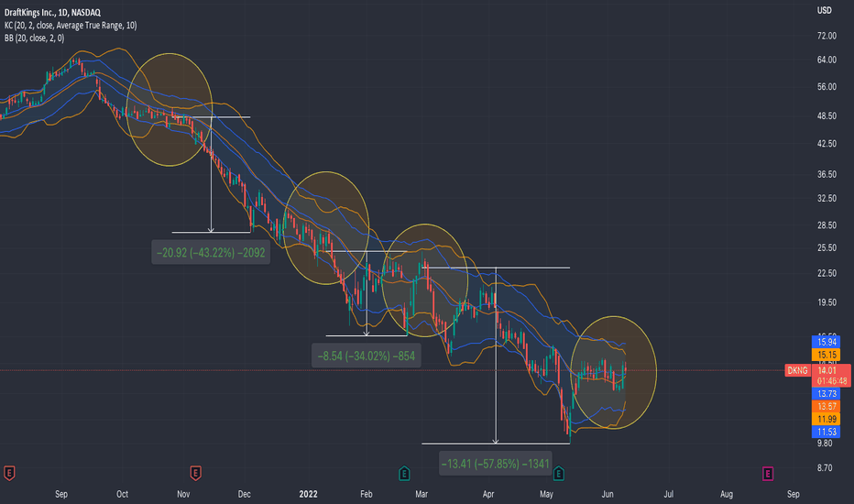Screen dimensions: 854x504
Task: Click the 22.50 price axis label
Action: click(x=827, y=273)
